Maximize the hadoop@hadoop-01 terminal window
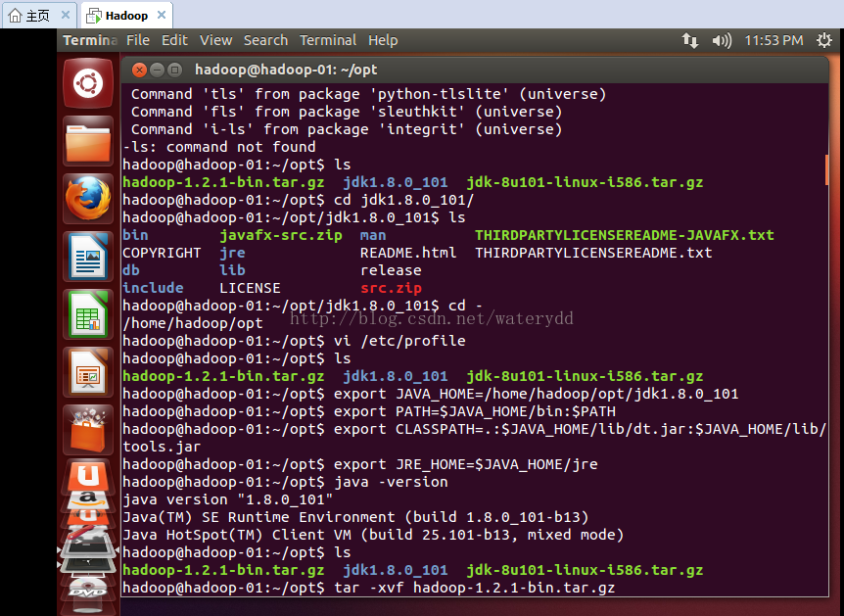The width and height of the screenshot is (844, 616). tap(174, 70)
